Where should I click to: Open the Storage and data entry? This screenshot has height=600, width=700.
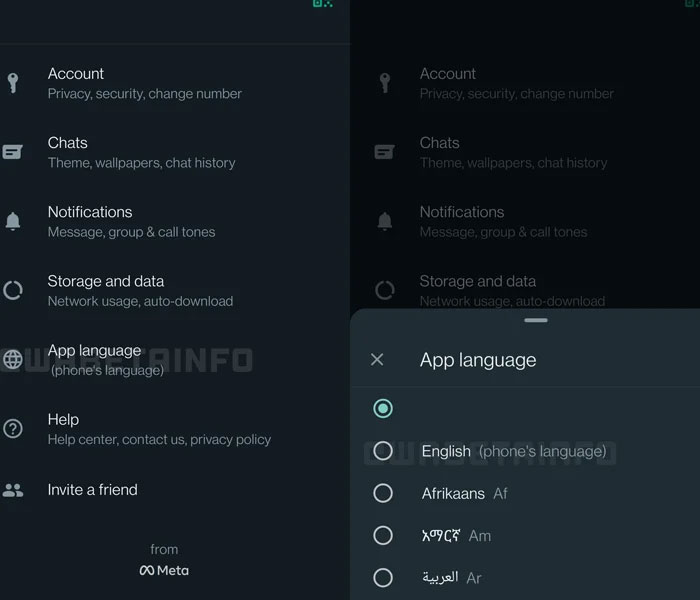click(140, 291)
